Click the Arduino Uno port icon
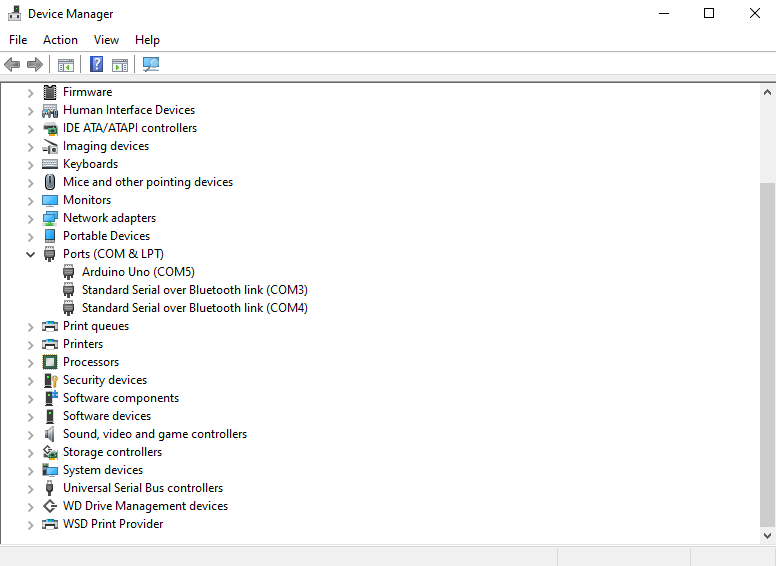Image resolution: width=776 pixels, height=566 pixels. [69, 272]
